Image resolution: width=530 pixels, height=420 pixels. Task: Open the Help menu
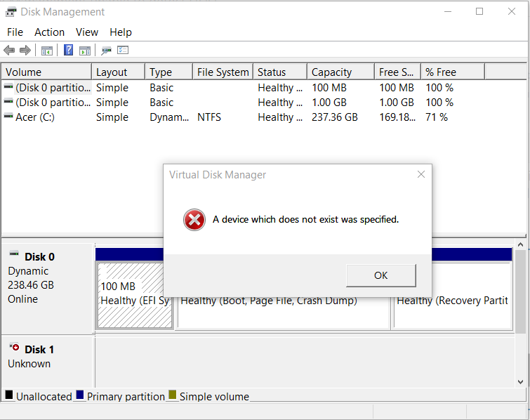coord(121,32)
